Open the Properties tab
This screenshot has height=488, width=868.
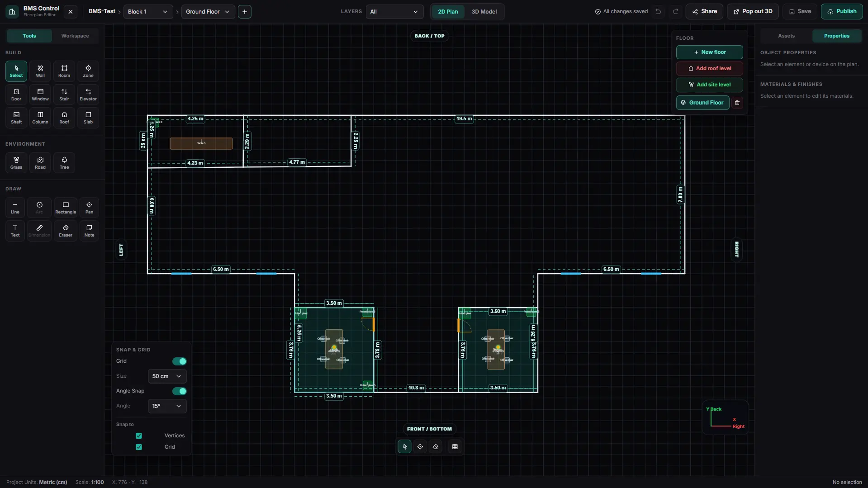tap(836, 36)
